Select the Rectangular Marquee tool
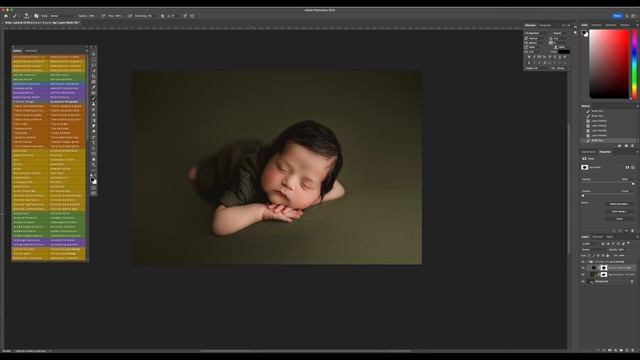 pyautogui.click(x=94, y=60)
